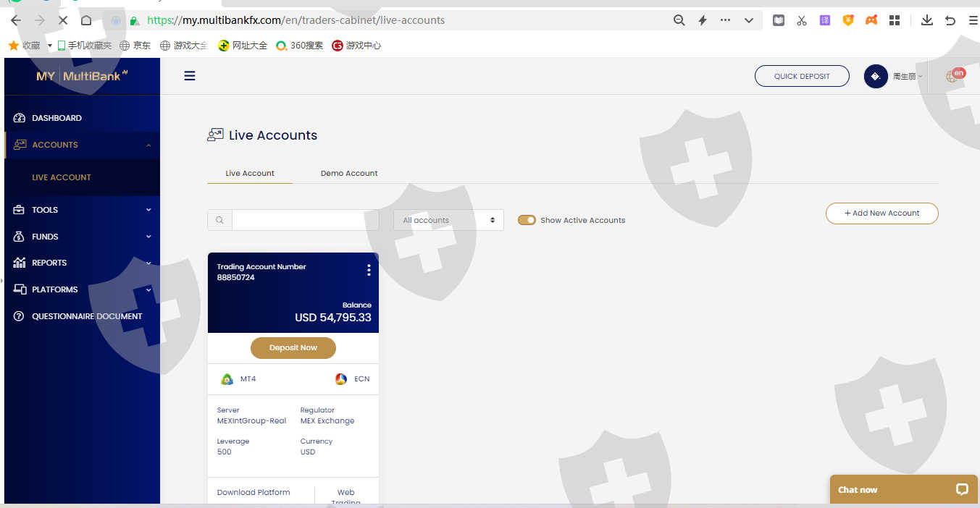
Task: Open the browser home page icon
Action: [x=86, y=20]
